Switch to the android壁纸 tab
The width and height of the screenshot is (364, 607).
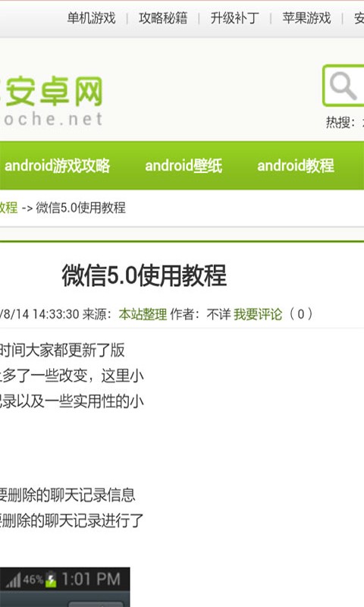[x=184, y=165]
